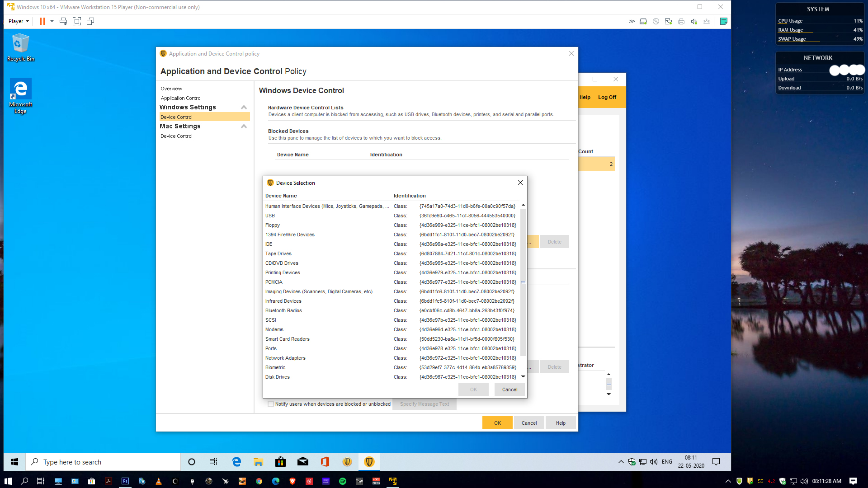Click the Office icon in the taskbar
The image size is (868, 488).
pos(325,462)
